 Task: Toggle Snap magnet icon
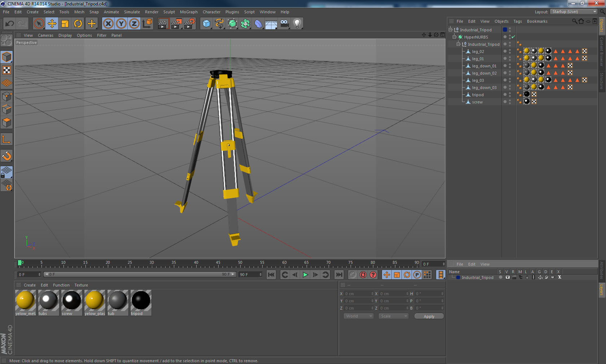click(x=6, y=156)
